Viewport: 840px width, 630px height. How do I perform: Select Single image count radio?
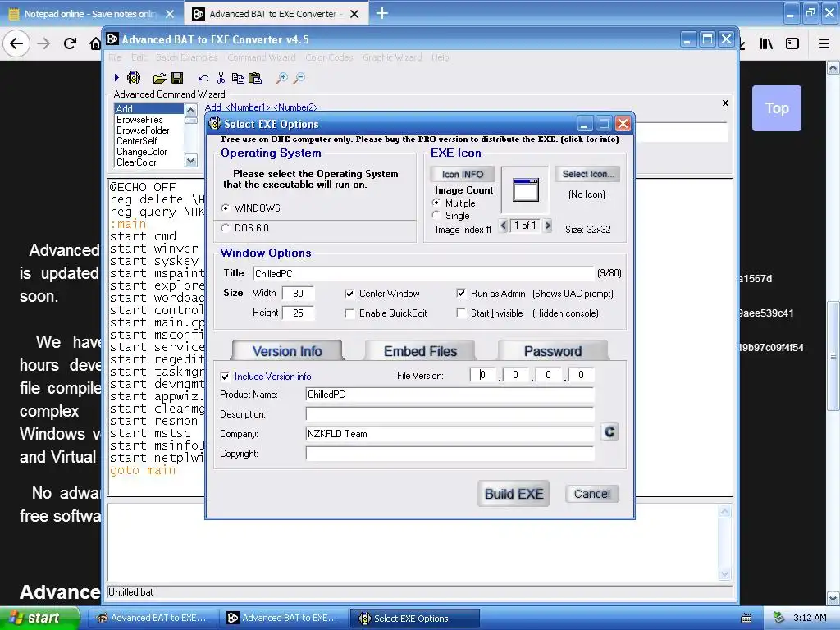pos(436,216)
